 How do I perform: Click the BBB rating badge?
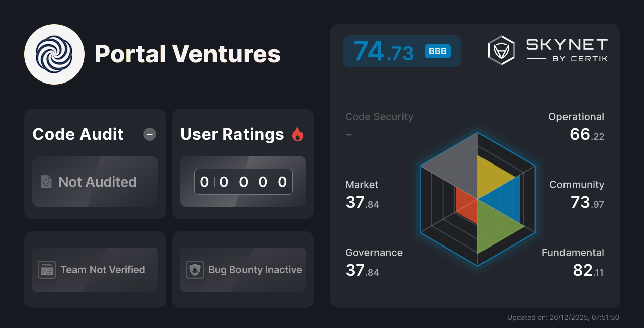pyautogui.click(x=437, y=51)
